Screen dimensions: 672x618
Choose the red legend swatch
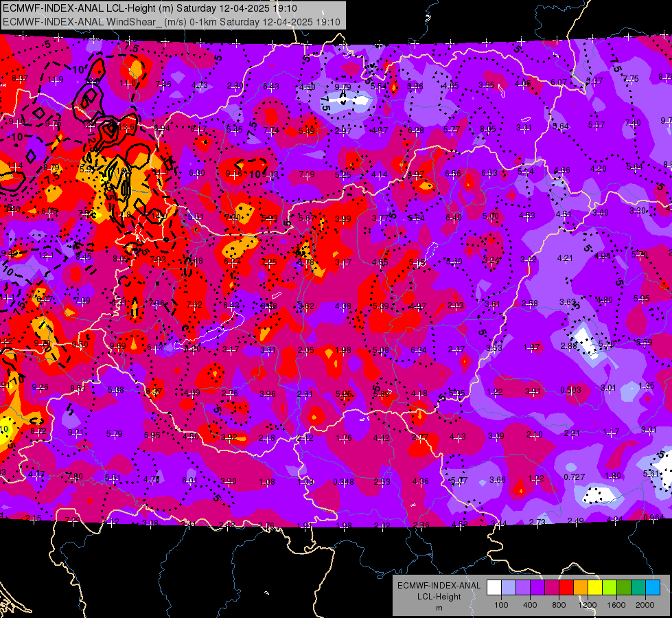(x=566, y=588)
